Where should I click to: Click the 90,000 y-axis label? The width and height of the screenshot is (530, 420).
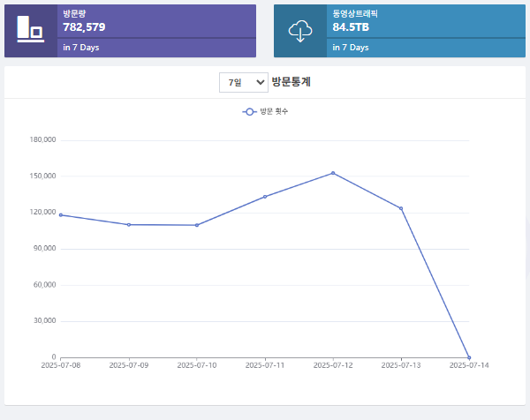coord(44,249)
